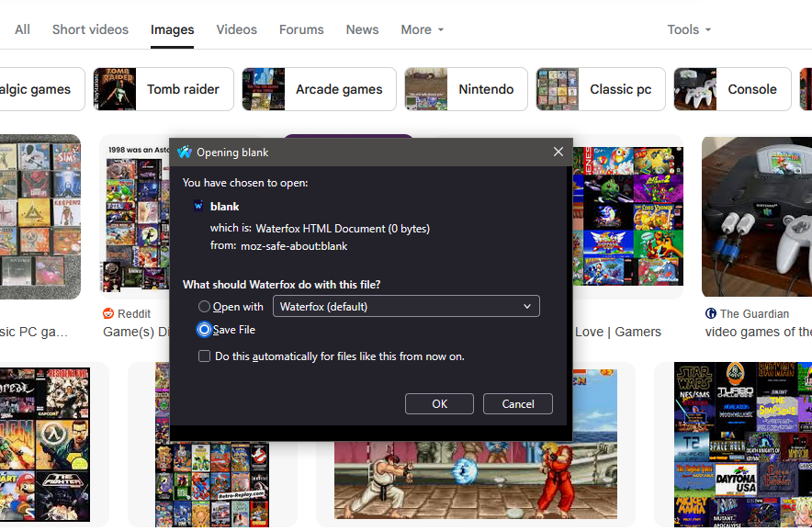The height and width of the screenshot is (531, 812).
Task: Open the PC game CD cases image
Action: tap(40, 217)
